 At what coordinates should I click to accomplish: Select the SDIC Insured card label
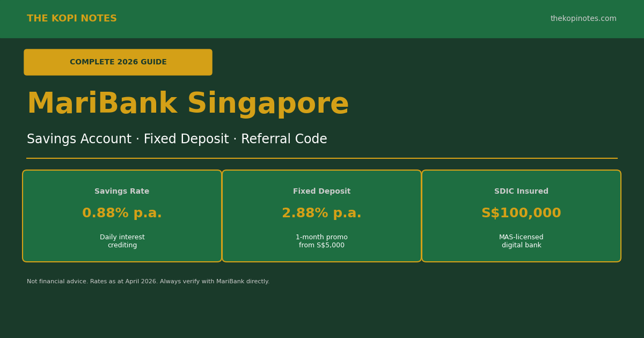point(521,192)
